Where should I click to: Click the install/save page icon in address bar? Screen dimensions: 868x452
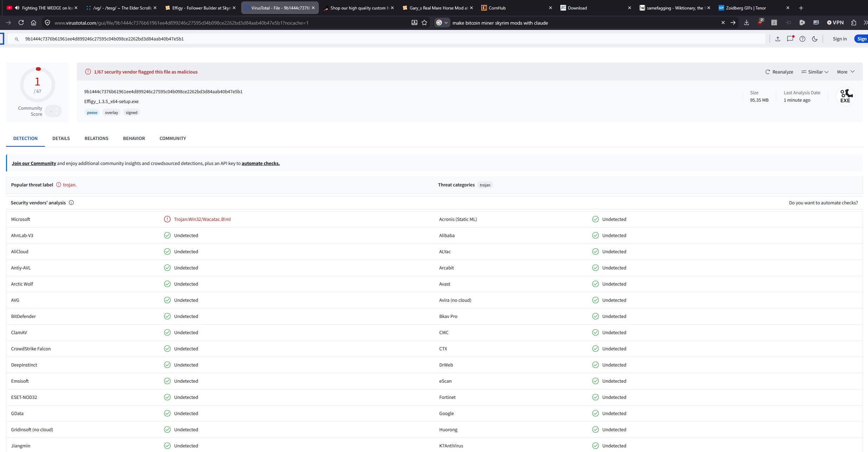click(414, 23)
